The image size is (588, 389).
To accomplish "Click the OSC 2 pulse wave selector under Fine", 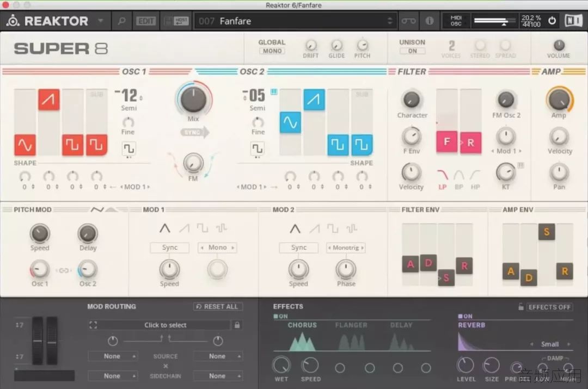I will coord(257,149).
